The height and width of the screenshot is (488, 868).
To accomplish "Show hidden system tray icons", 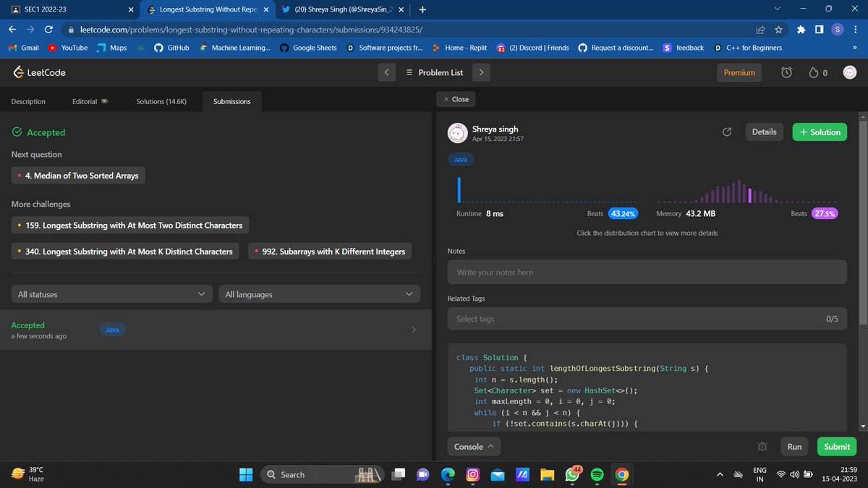I will coord(720,474).
